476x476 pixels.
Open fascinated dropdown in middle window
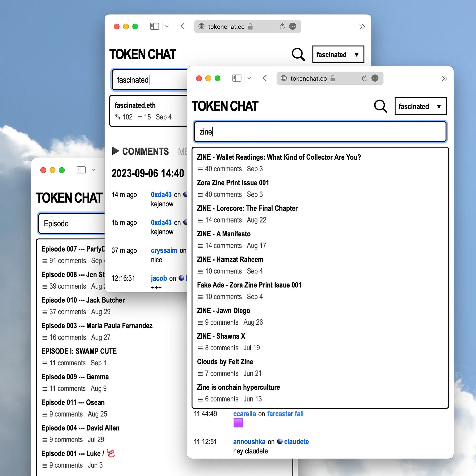[x=338, y=54]
